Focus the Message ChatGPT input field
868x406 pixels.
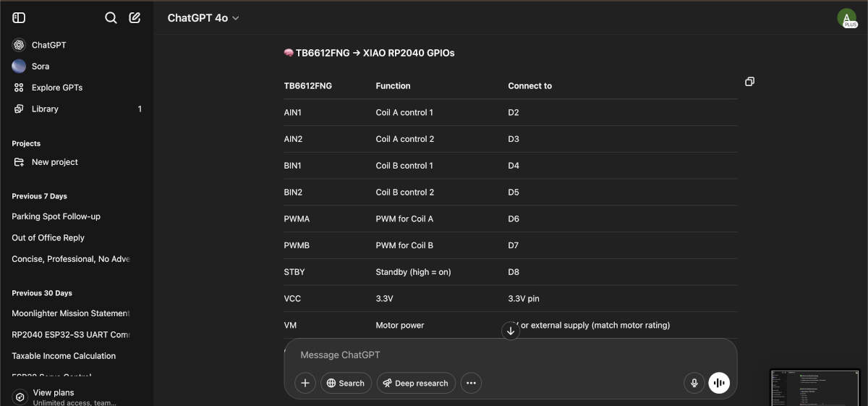coord(511,355)
